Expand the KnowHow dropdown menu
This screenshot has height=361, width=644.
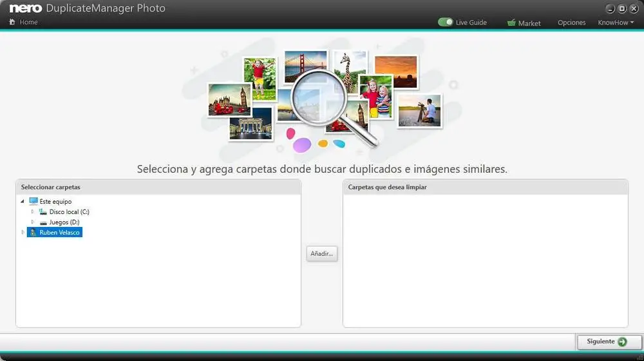click(x=616, y=23)
